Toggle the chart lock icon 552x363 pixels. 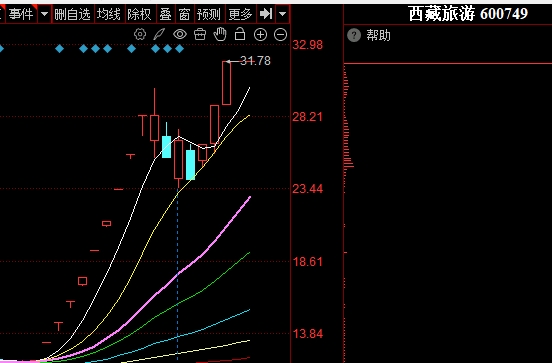(240, 34)
